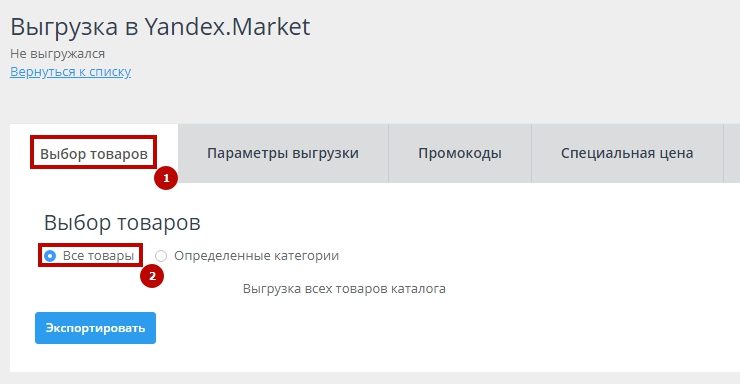Select the Определенные категории radio circle
The image size is (740, 384).
[161, 256]
